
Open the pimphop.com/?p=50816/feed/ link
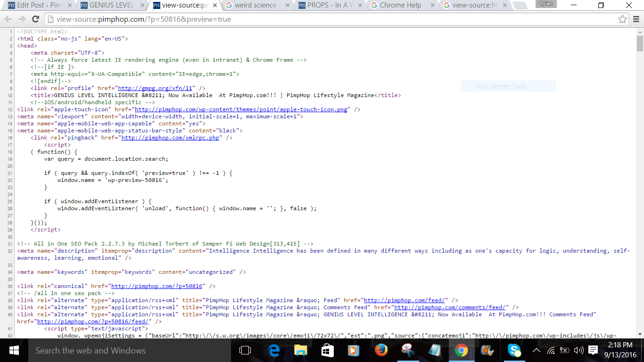tap(93, 321)
